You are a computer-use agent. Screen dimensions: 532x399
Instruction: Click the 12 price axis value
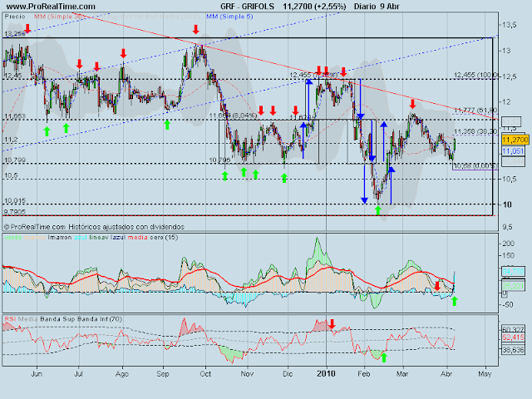click(506, 102)
